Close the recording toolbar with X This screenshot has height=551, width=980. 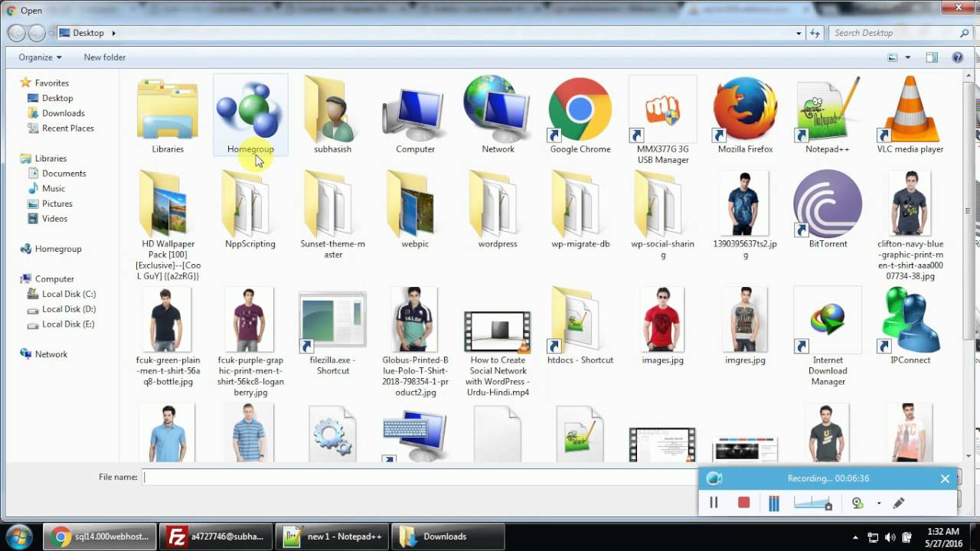coord(945,478)
